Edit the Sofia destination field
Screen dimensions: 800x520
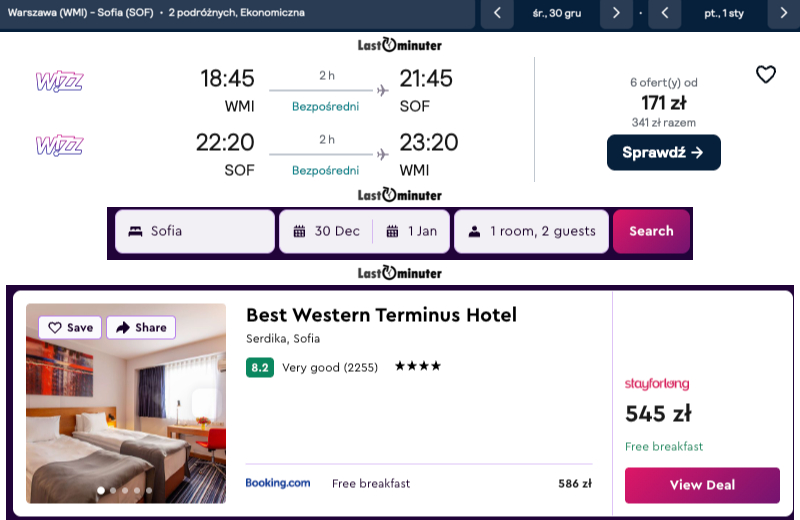click(x=195, y=231)
